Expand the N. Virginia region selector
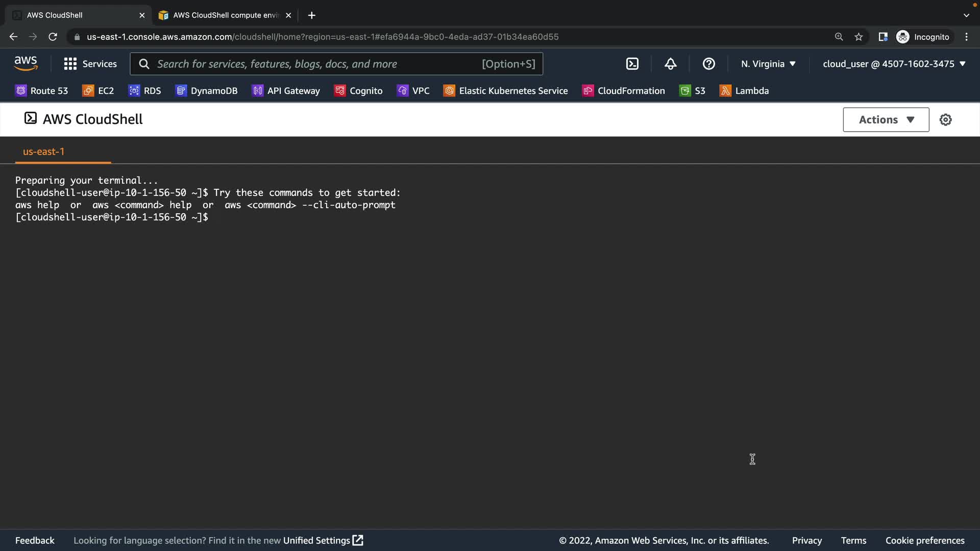 [x=768, y=64]
